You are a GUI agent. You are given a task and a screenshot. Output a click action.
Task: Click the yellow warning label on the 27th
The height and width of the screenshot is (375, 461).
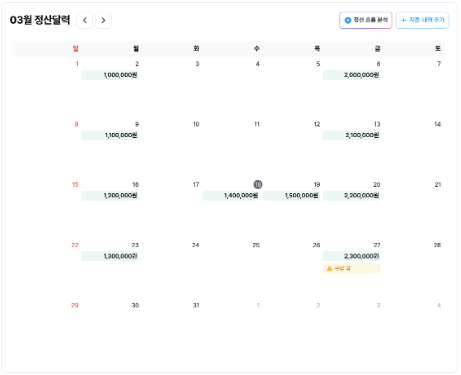[x=352, y=268]
